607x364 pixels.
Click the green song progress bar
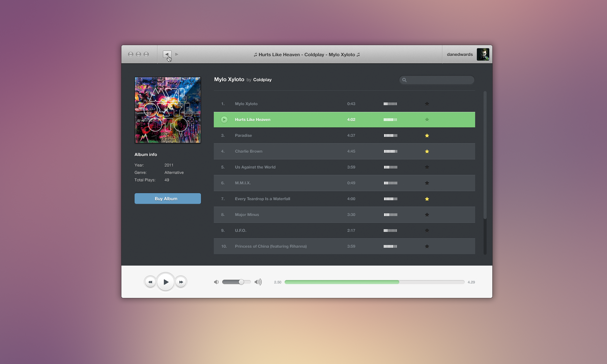342,282
